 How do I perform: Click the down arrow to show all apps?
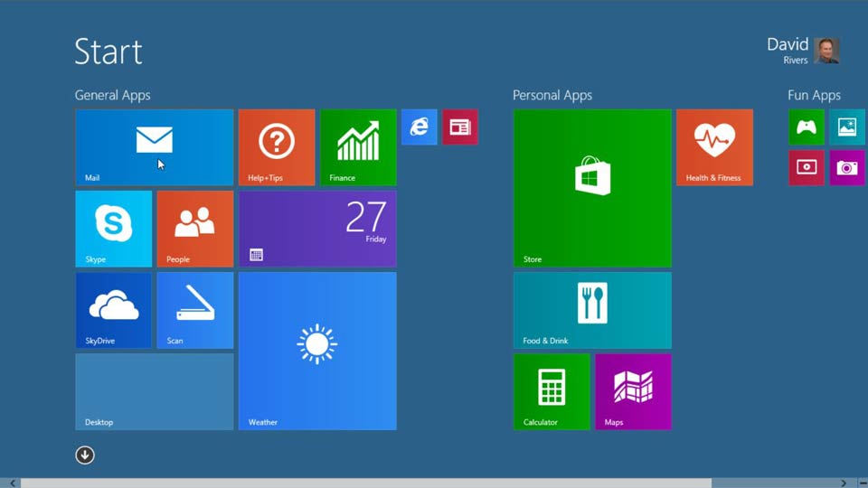pos(85,455)
